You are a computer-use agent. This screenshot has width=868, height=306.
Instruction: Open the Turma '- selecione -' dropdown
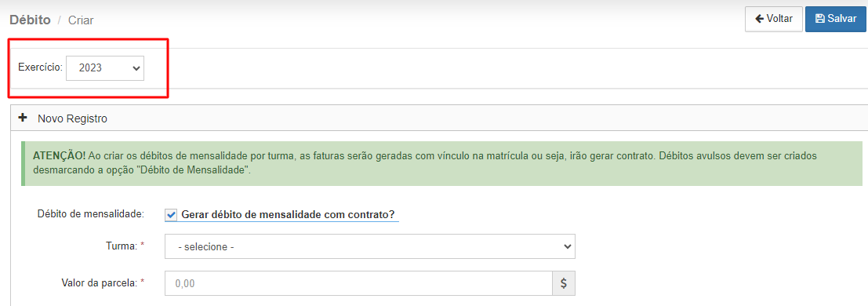tap(370, 246)
